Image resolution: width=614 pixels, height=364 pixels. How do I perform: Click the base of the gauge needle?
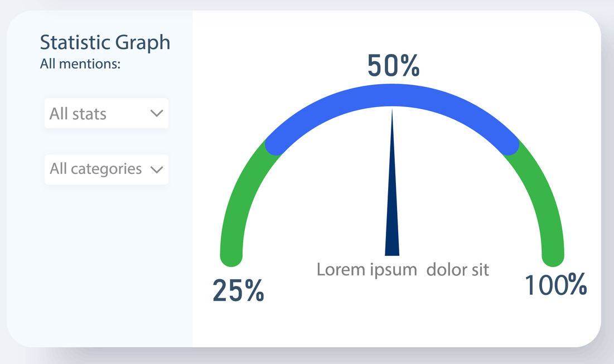[x=392, y=253]
